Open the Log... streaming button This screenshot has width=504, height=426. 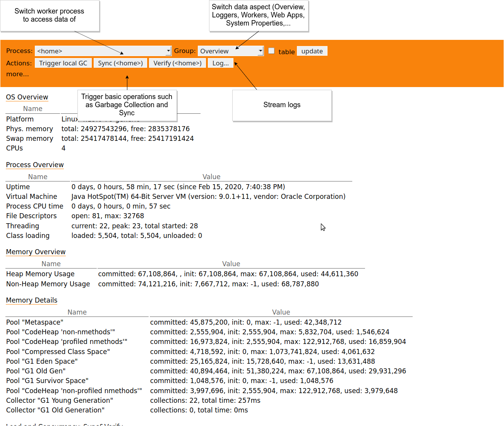pos(221,63)
